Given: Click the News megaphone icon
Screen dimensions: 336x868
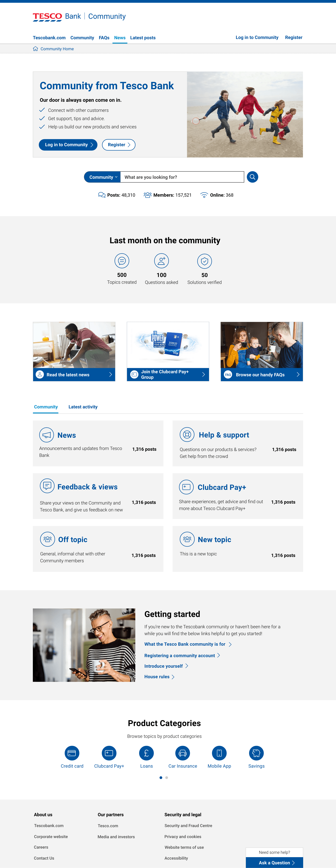Looking at the screenshot, I should 46,435.
